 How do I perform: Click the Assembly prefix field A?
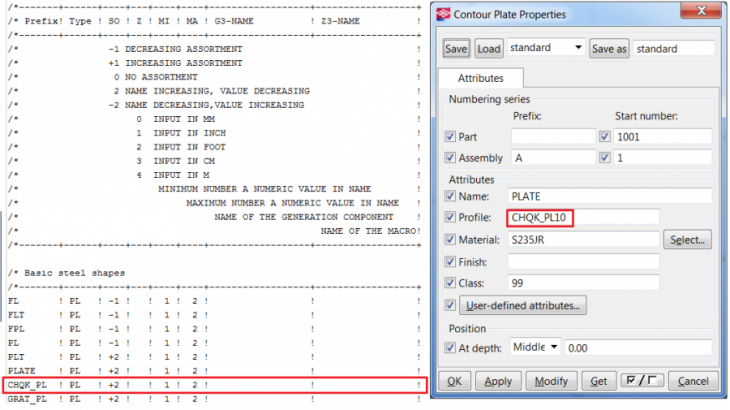coord(553,158)
